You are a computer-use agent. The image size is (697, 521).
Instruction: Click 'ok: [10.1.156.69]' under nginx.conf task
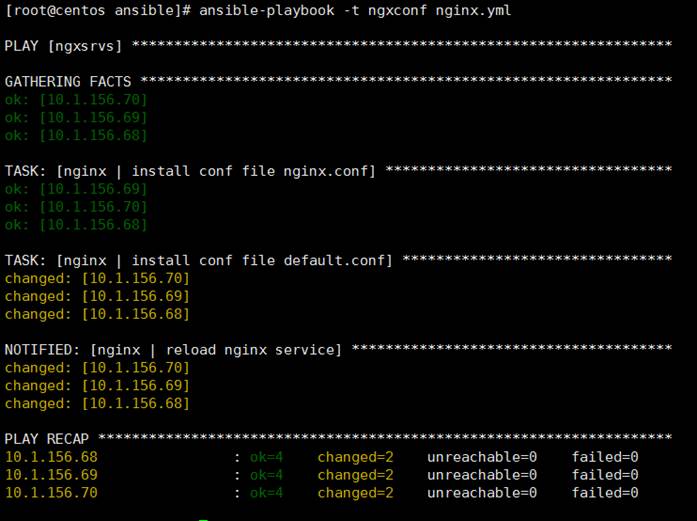click(76, 189)
